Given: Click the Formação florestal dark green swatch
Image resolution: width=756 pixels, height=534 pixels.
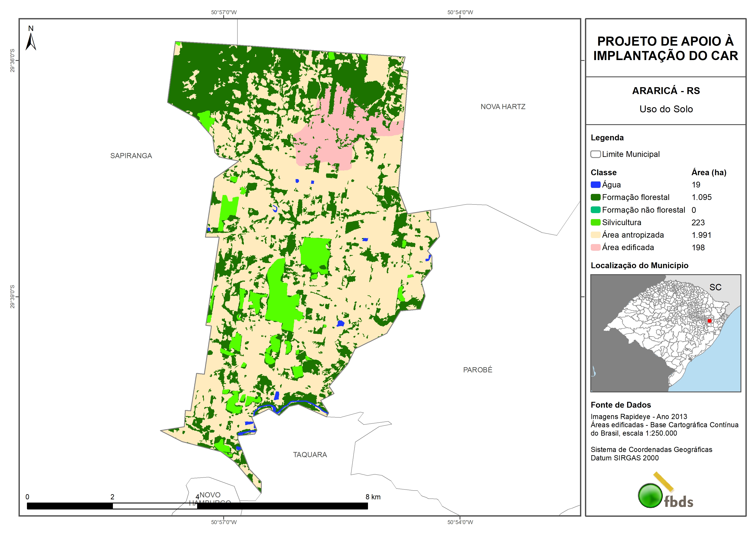Looking at the screenshot, I should tap(595, 197).
